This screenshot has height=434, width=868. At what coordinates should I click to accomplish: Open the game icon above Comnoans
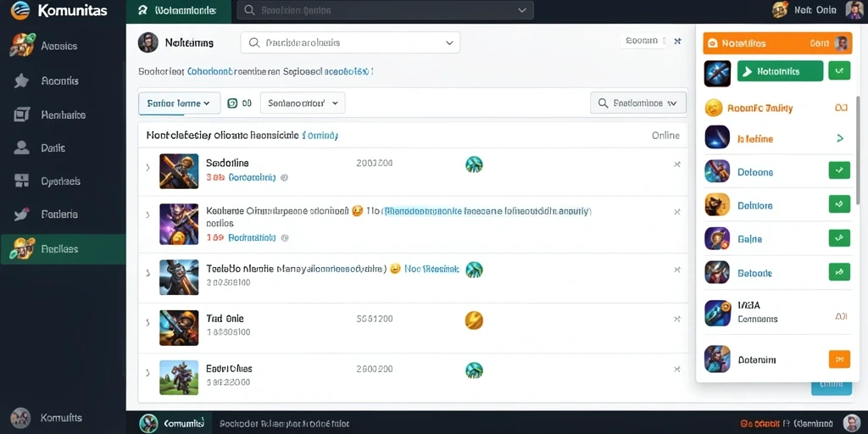pos(717,313)
